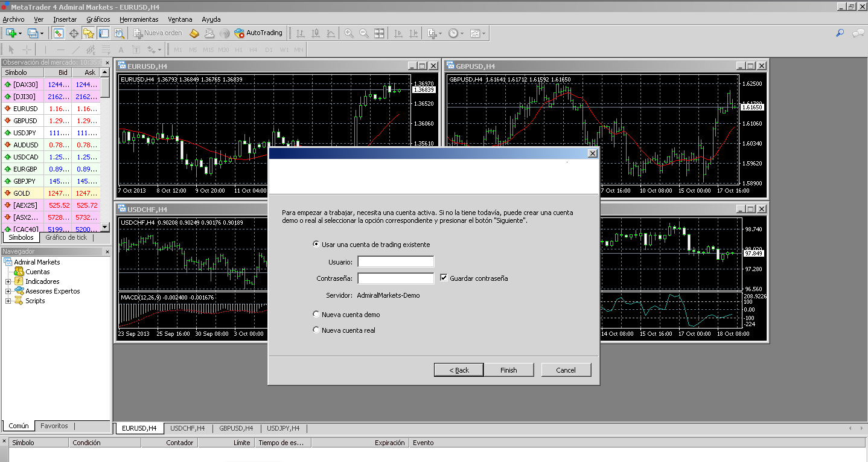The height and width of the screenshot is (462, 868).
Task: Click the zoom out chart icon
Action: 364,33
